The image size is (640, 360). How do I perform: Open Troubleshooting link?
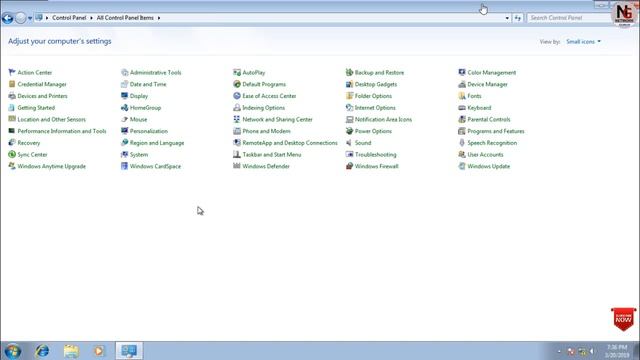coord(375,154)
